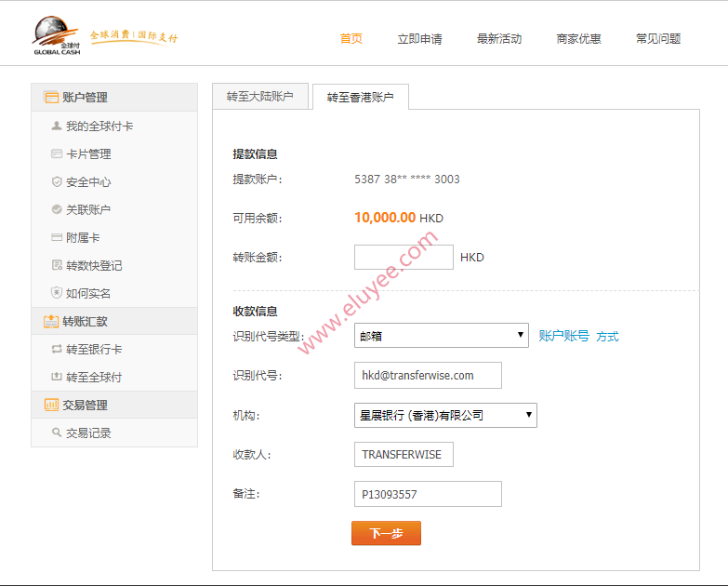Click the 账户管理 section header
Image resolution: width=728 pixels, height=586 pixels.
coord(114,98)
